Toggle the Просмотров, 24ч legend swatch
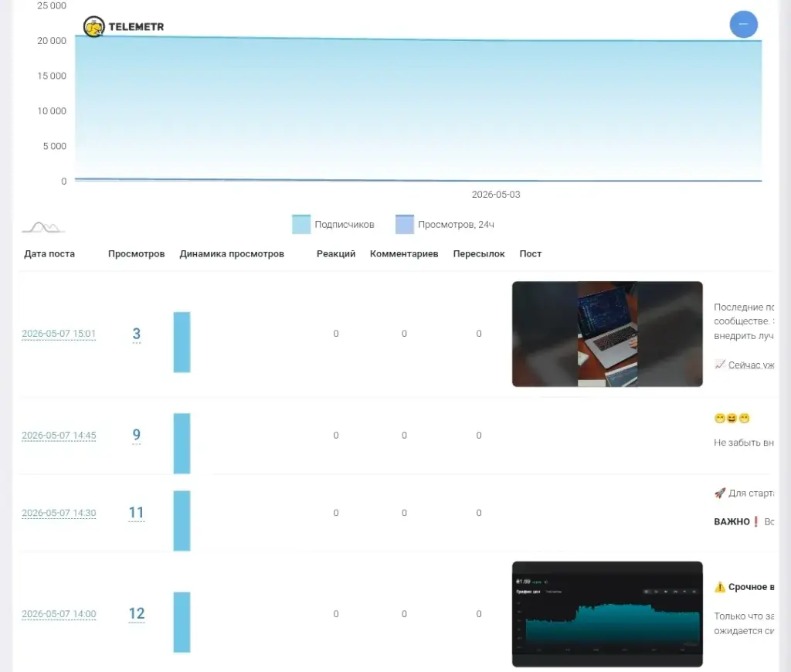This screenshot has width=791, height=672. point(405,225)
